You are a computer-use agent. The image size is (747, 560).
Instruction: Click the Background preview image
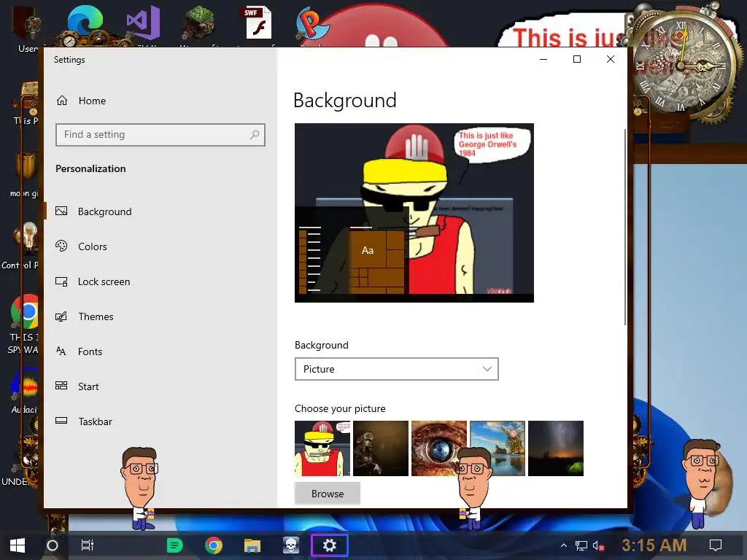(414, 213)
